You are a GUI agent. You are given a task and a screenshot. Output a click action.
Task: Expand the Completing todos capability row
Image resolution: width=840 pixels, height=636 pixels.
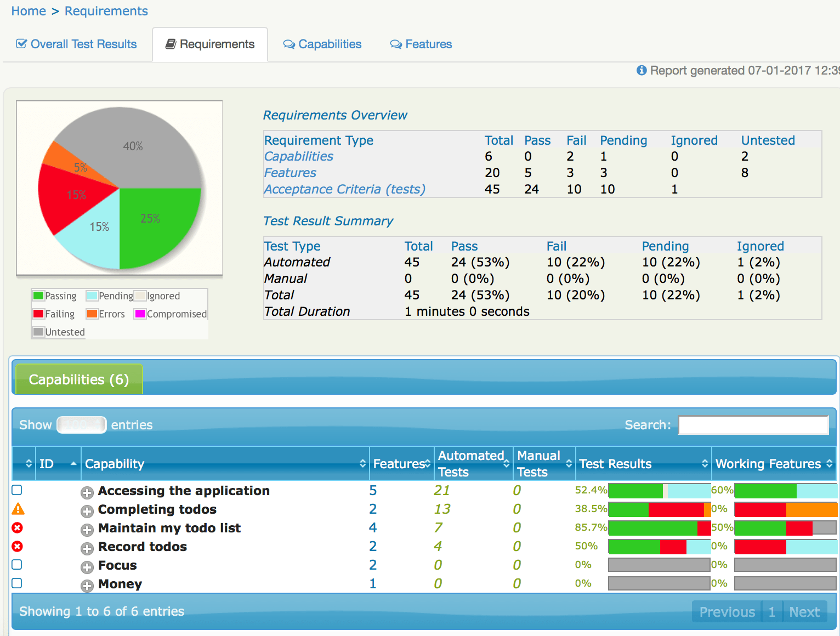[87, 511]
